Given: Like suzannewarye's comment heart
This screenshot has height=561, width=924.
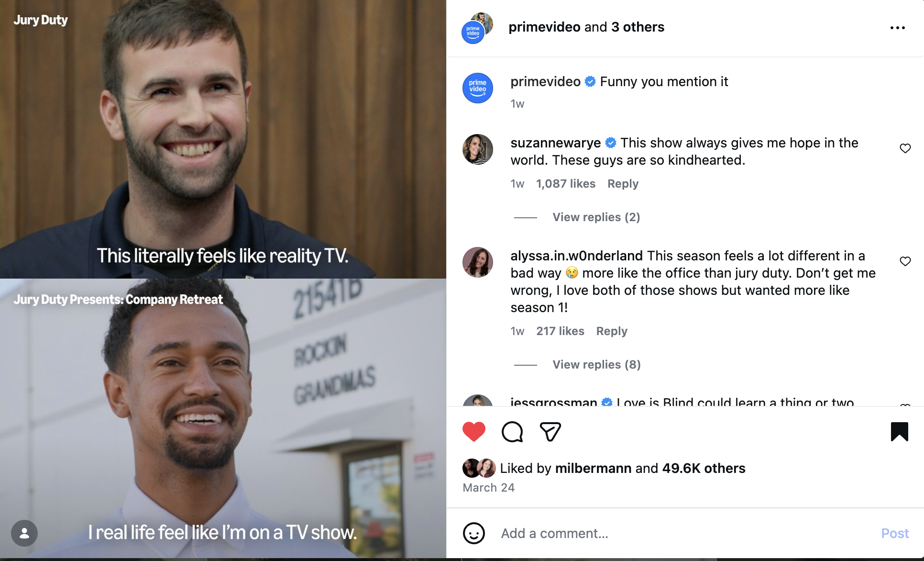Looking at the screenshot, I should 905,148.
